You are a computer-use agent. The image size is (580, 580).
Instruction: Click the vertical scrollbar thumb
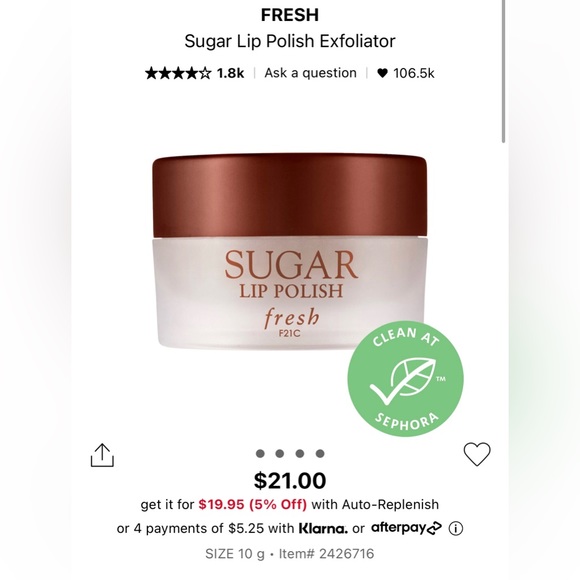pos(503,71)
